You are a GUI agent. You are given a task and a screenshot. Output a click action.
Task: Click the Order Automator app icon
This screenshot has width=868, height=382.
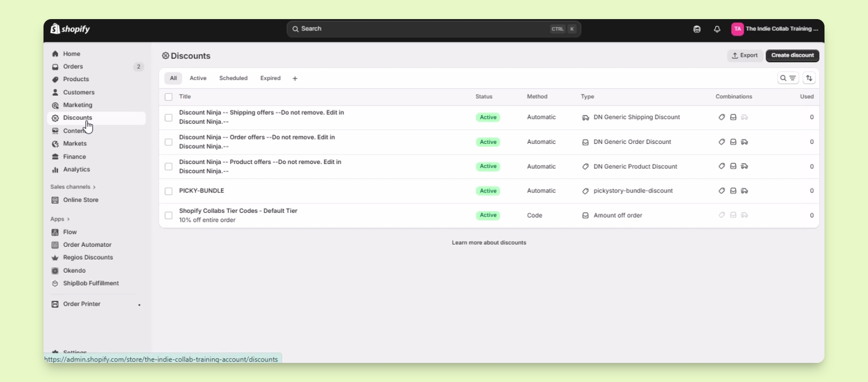tap(55, 245)
